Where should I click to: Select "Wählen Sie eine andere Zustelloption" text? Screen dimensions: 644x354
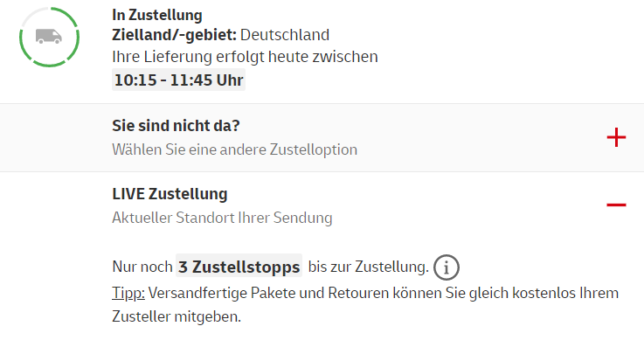click(x=234, y=149)
